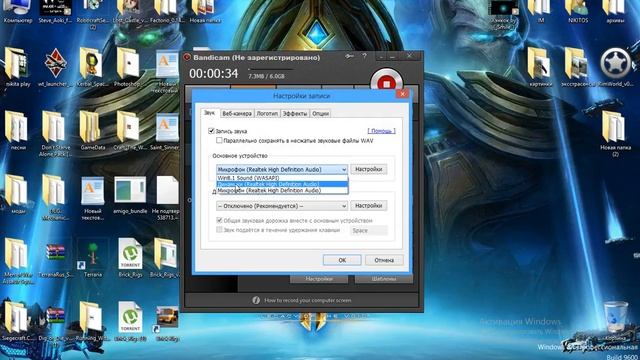
Task: Open the Factorio folder icon
Action: pos(166,11)
